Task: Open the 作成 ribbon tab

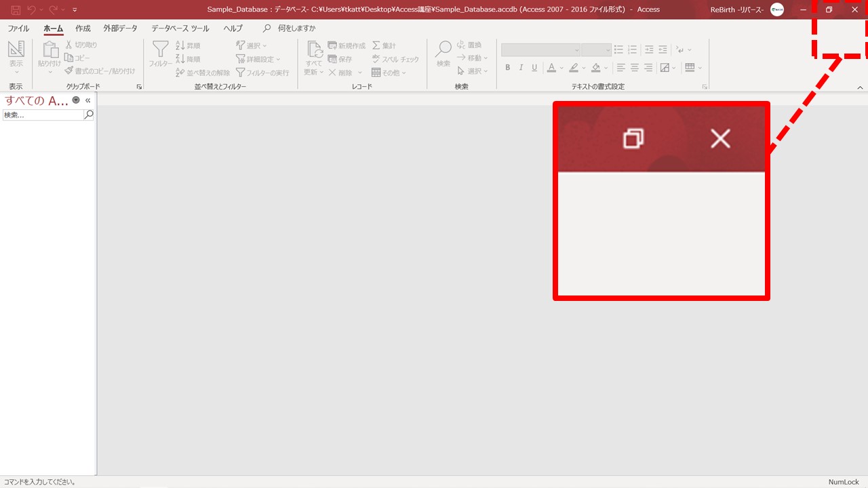Action: point(83,28)
